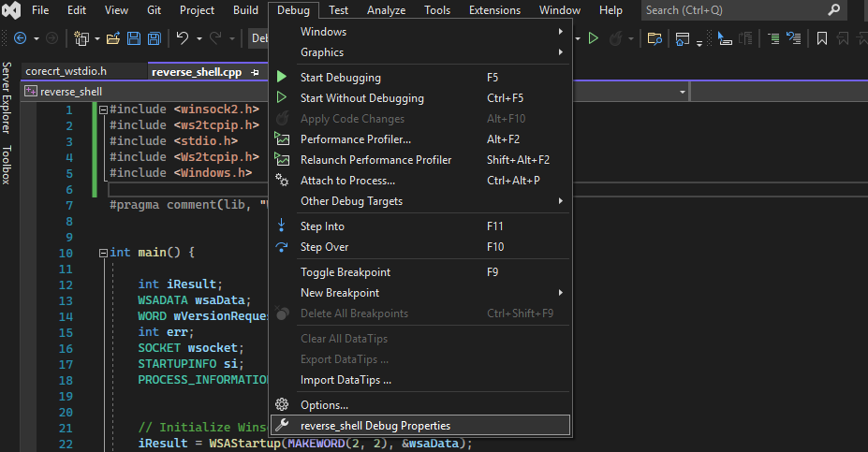Viewport: 868px width, 452px height.
Task: Select Toggle Breakpoint menu item
Action: (420, 272)
